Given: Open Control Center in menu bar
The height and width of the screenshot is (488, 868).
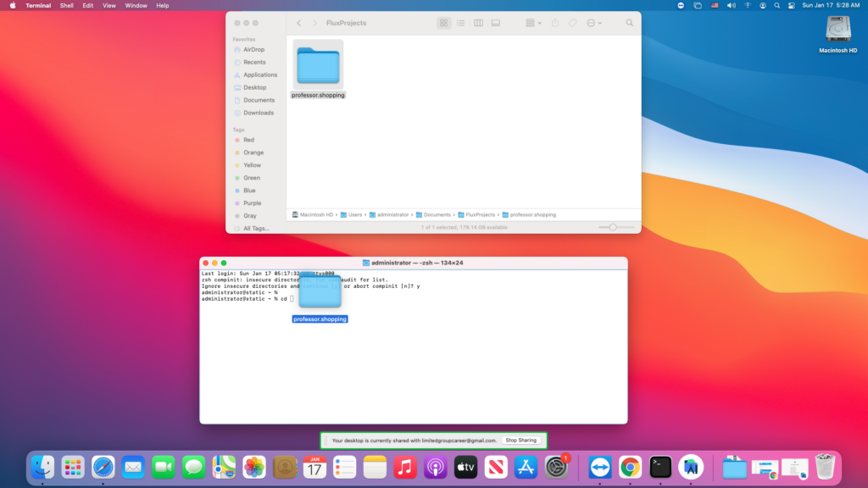Looking at the screenshot, I should point(792,6).
